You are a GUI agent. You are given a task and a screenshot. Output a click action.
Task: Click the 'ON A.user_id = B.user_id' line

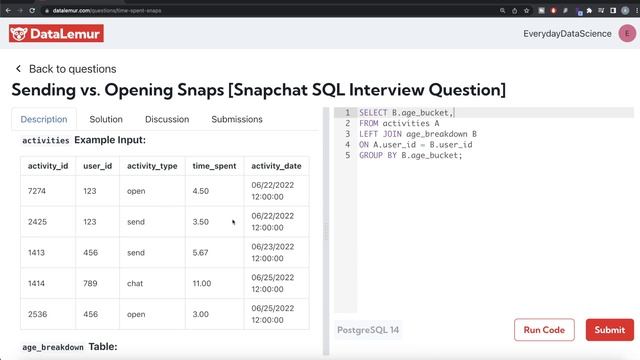[x=416, y=144]
